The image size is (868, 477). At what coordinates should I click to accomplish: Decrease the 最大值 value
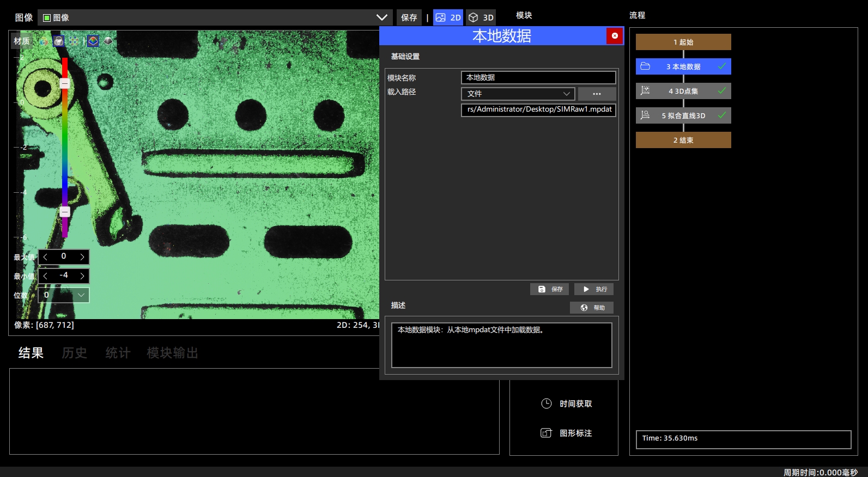[x=45, y=257]
